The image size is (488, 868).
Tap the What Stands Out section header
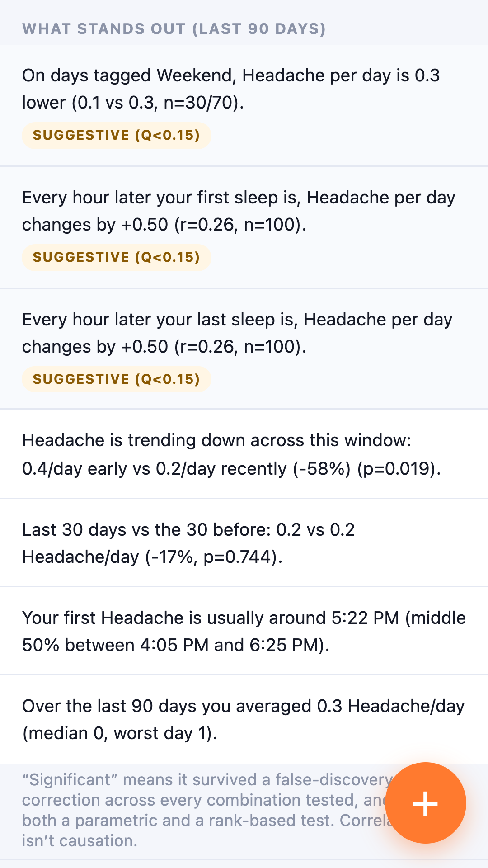pos(174,29)
